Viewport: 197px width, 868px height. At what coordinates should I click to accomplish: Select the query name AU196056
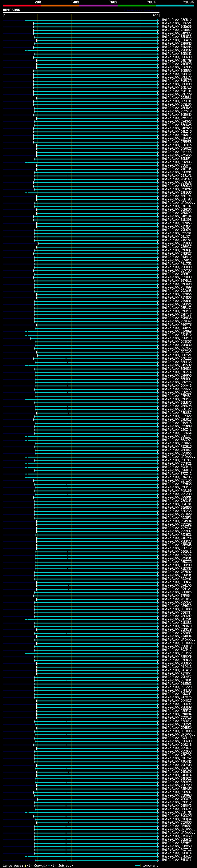11,10
